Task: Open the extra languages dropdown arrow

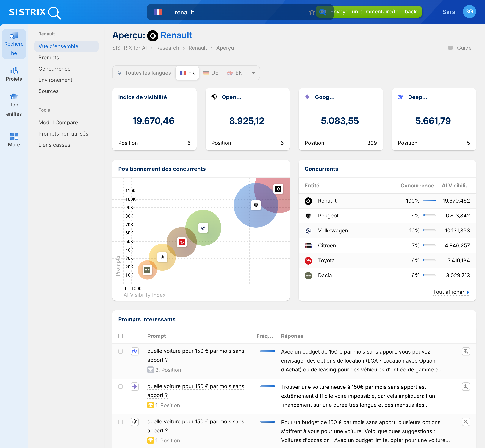Action: 253,73
